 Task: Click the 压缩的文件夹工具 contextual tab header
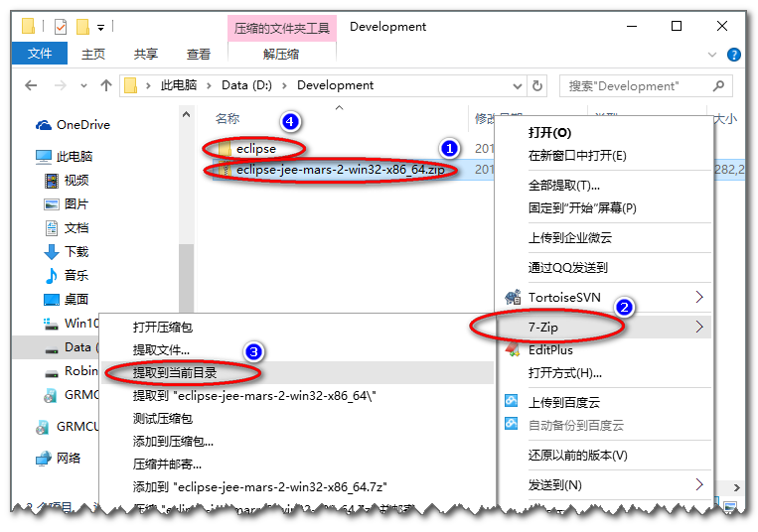(282, 28)
